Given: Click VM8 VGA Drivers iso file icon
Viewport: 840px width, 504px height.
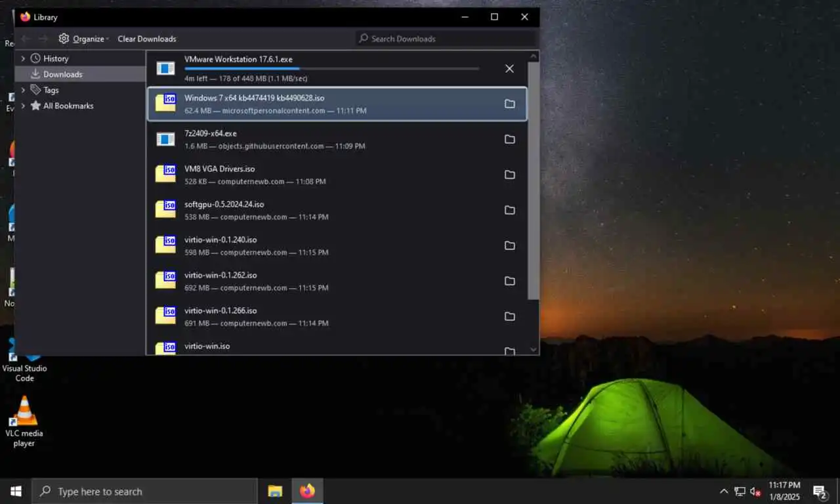Looking at the screenshot, I should click(165, 174).
